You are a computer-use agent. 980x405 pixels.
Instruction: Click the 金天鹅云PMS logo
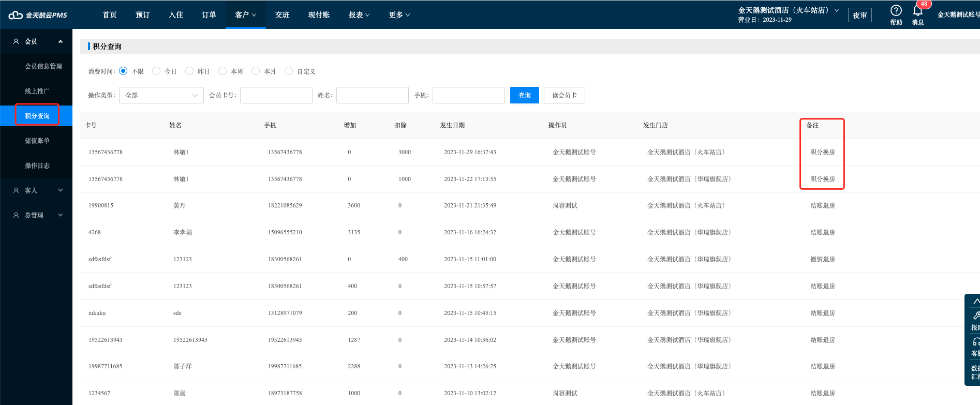click(38, 15)
